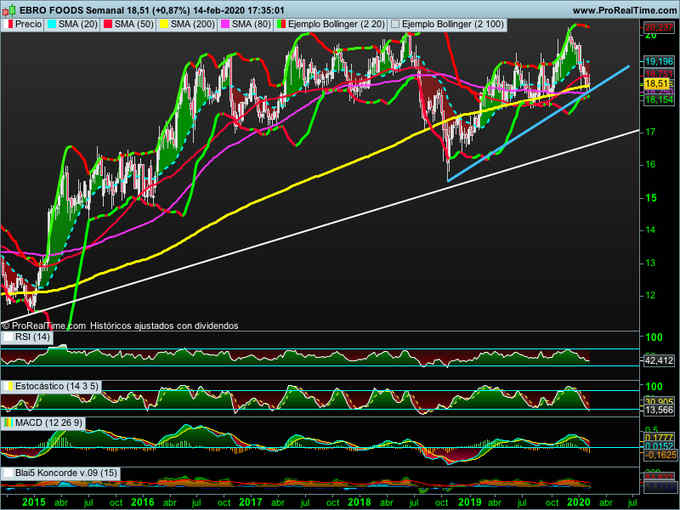The width and height of the screenshot is (680, 510).
Task: Click the 12 price axis label
Action: (x=651, y=296)
